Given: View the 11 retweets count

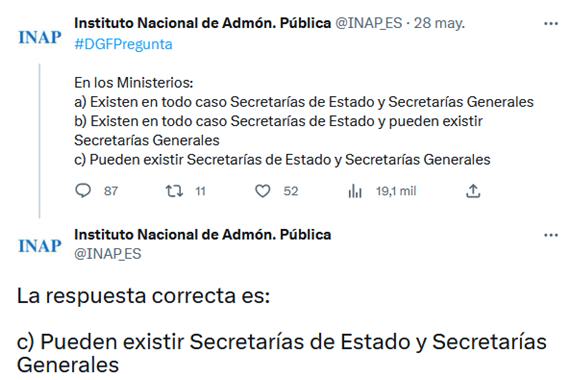Looking at the screenshot, I should [x=200, y=191].
